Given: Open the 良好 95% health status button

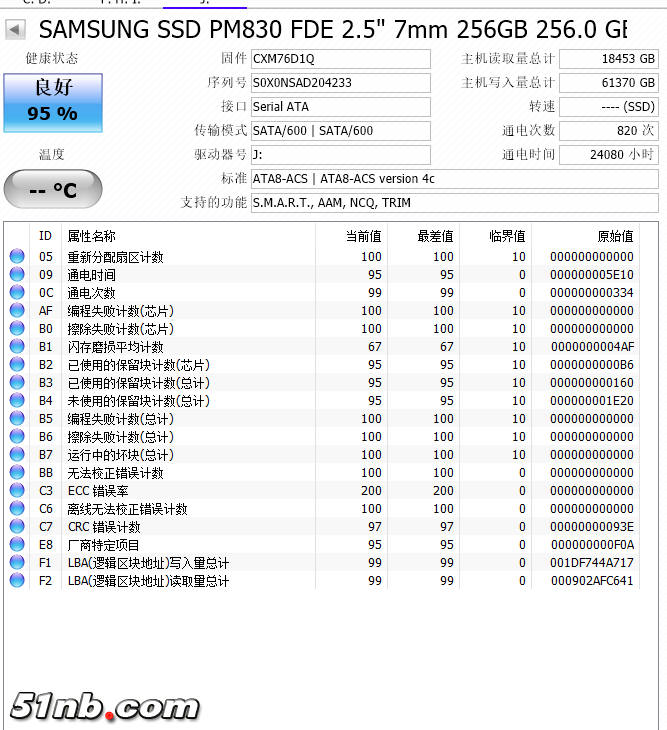Looking at the screenshot, I should click(x=53, y=102).
